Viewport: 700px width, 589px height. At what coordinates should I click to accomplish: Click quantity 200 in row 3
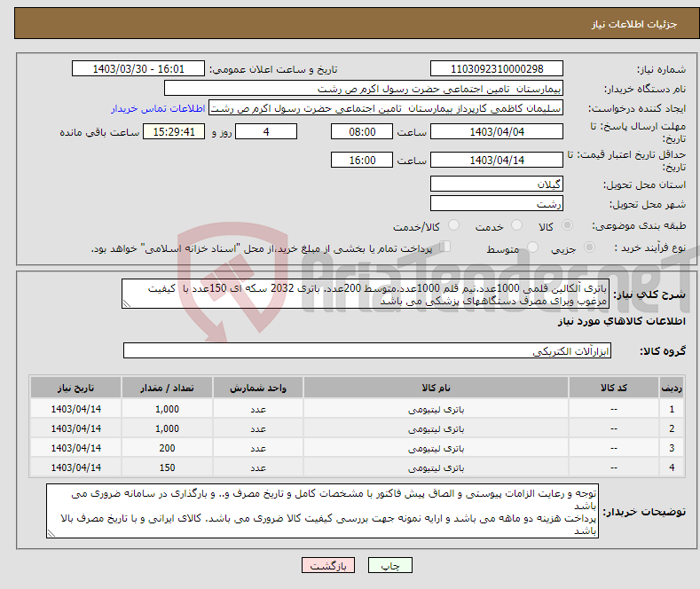click(167, 449)
